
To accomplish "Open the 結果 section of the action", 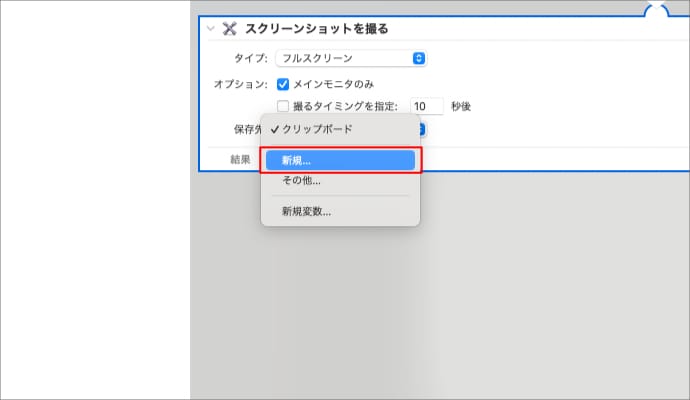I will pos(240,160).
